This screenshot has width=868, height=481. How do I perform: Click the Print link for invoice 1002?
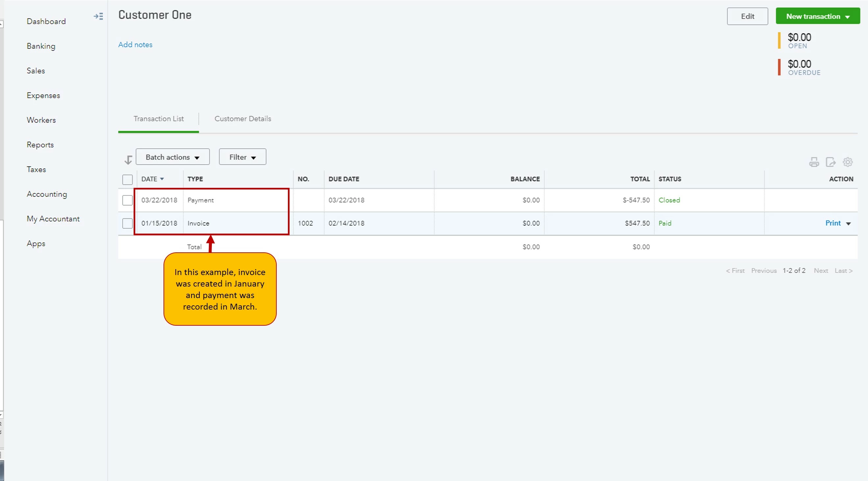833,223
